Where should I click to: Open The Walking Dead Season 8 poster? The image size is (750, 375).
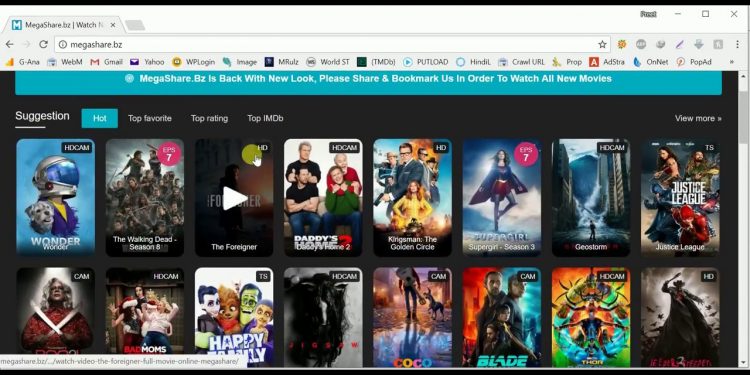pos(144,198)
